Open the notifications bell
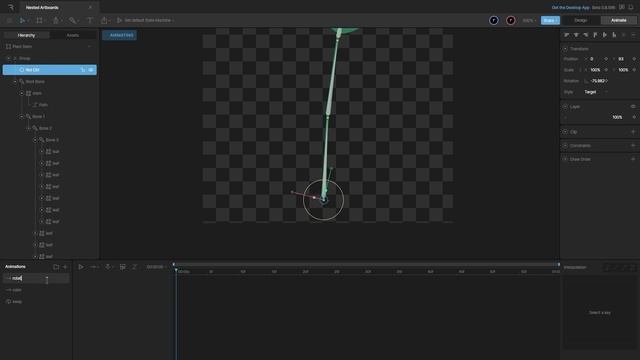 pyautogui.click(x=631, y=7)
